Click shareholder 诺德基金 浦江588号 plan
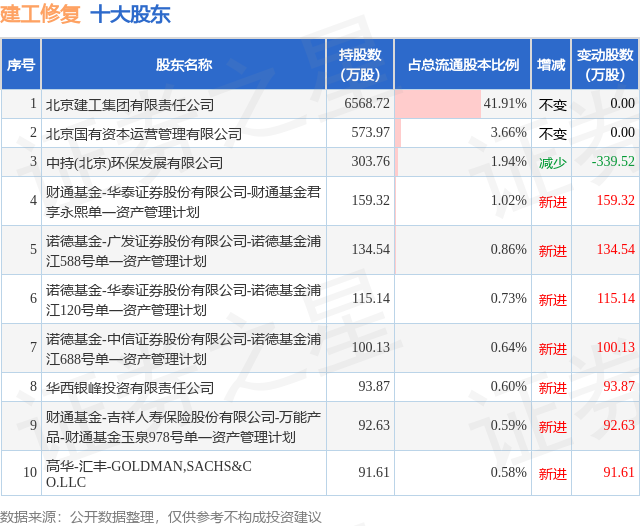 (x=183, y=251)
